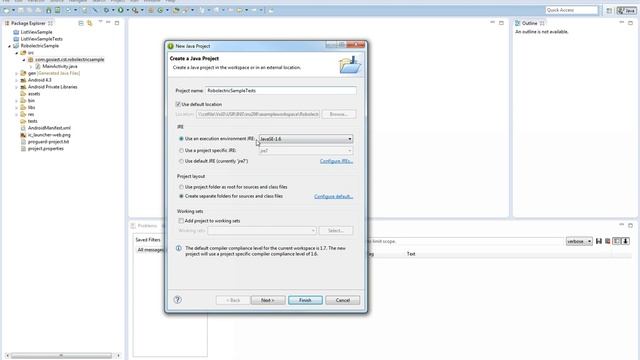
Task: Click Package Explorer horizontal scrollbar
Action: (x=61, y=356)
